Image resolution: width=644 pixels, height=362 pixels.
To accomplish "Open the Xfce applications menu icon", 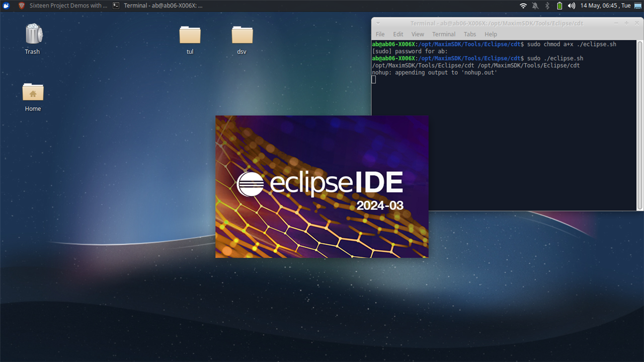I will (x=6, y=6).
